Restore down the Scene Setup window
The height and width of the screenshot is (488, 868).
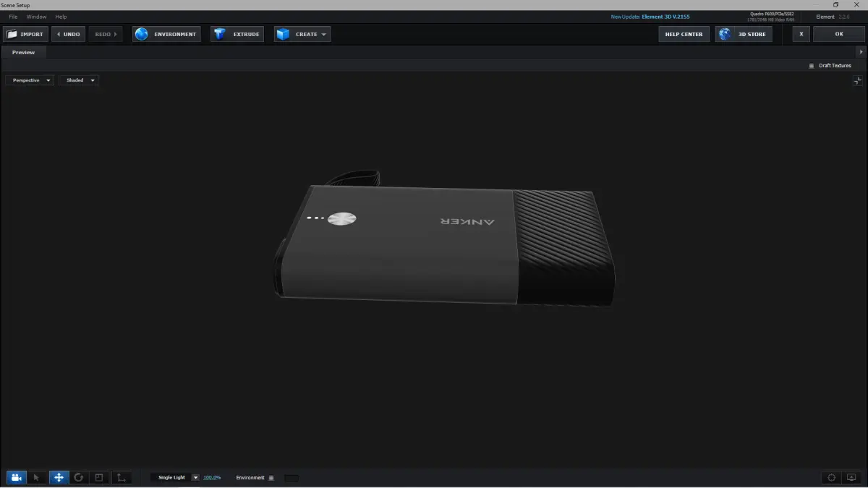[835, 5]
